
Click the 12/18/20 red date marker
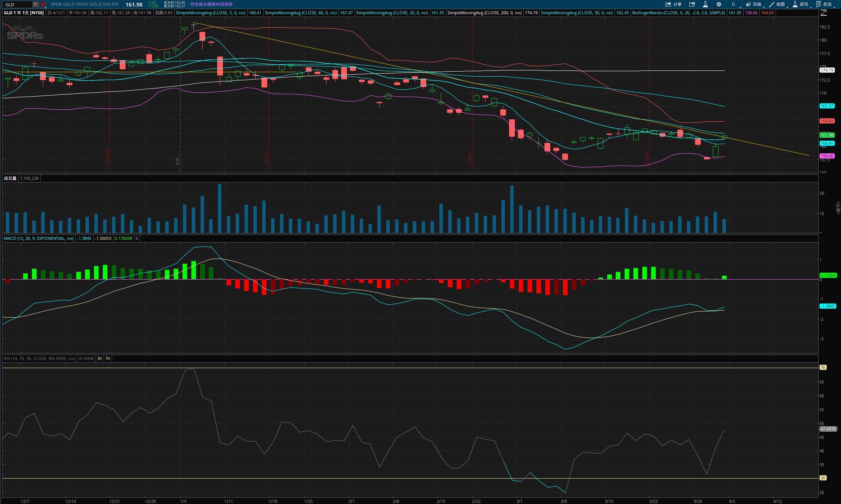coord(107,157)
